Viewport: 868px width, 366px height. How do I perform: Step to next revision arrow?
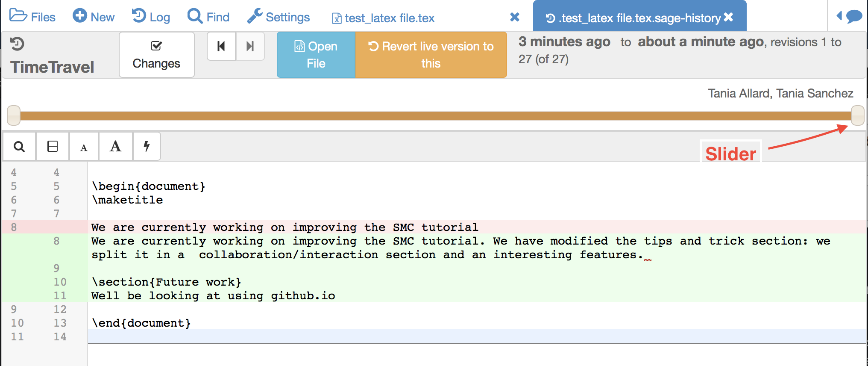click(250, 46)
